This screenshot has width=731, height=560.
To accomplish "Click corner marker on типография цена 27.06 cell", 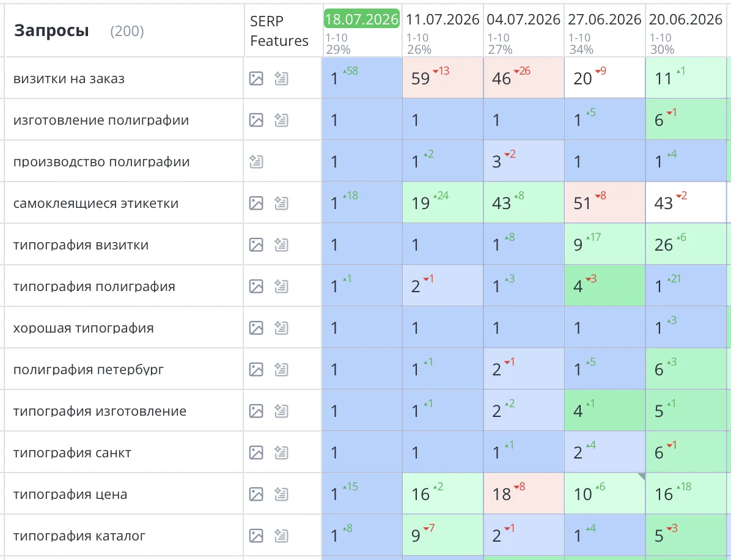I will [x=642, y=476].
